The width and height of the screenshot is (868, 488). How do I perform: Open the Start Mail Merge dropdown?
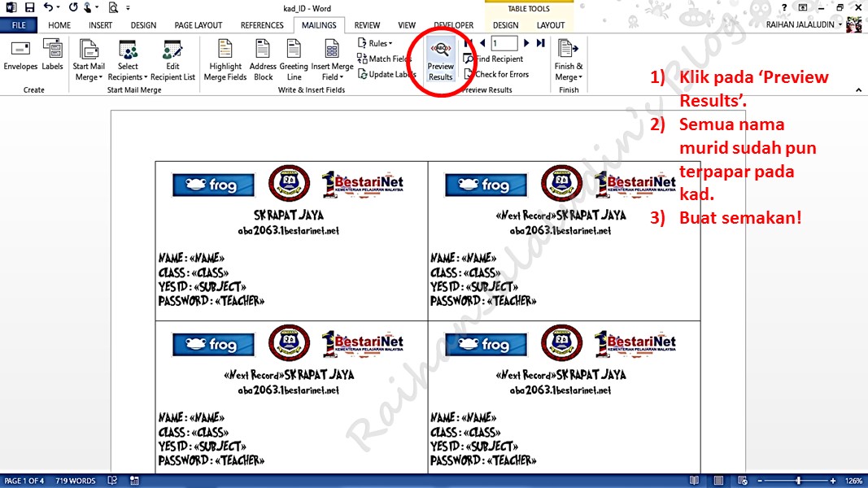[x=89, y=59]
